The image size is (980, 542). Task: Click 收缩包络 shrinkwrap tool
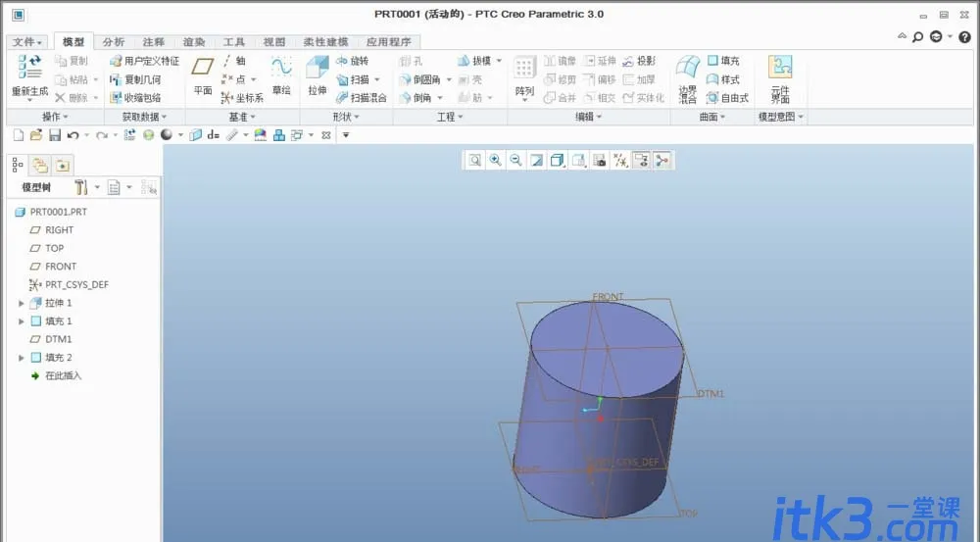click(x=135, y=98)
